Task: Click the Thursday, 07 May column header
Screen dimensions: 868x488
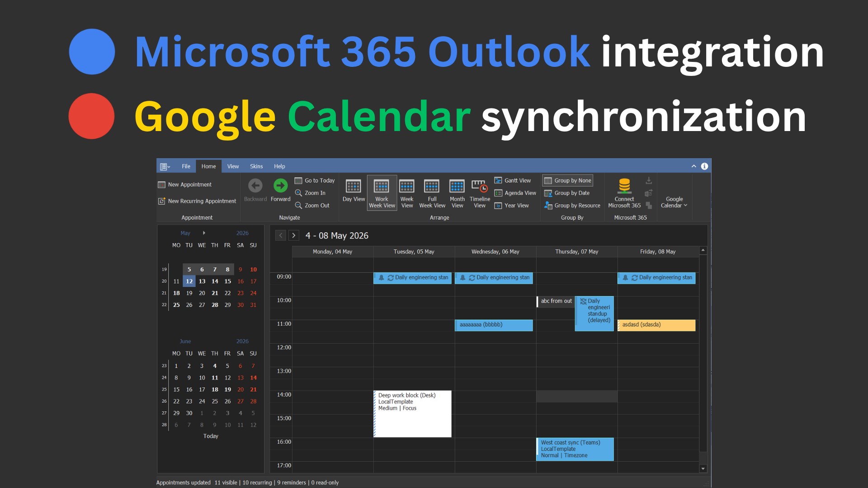Action: 576,252
